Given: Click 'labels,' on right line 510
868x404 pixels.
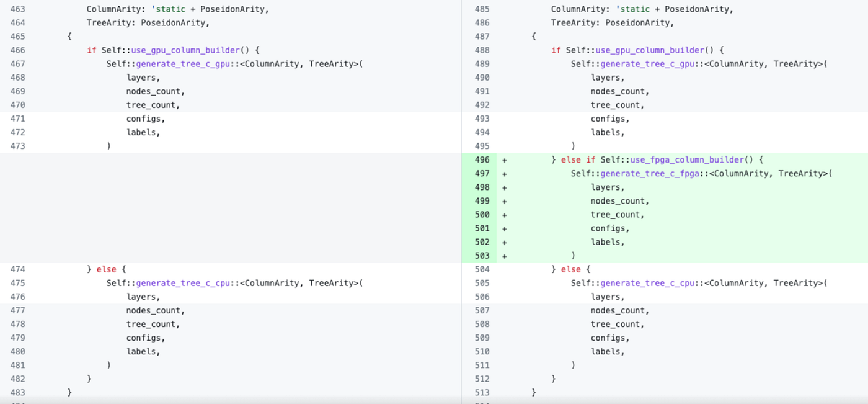Looking at the screenshot, I should pyautogui.click(x=608, y=351).
